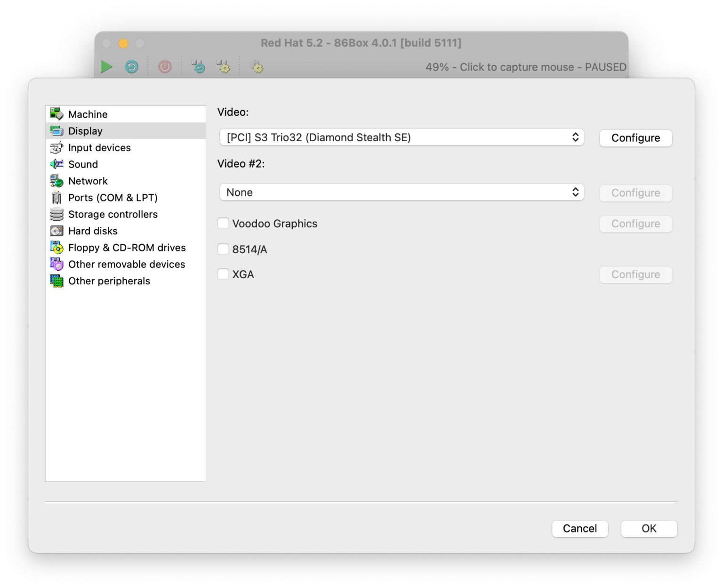Open the Network settings via its icon
This screenshot has width=723, height=588.
click(56, 180)
